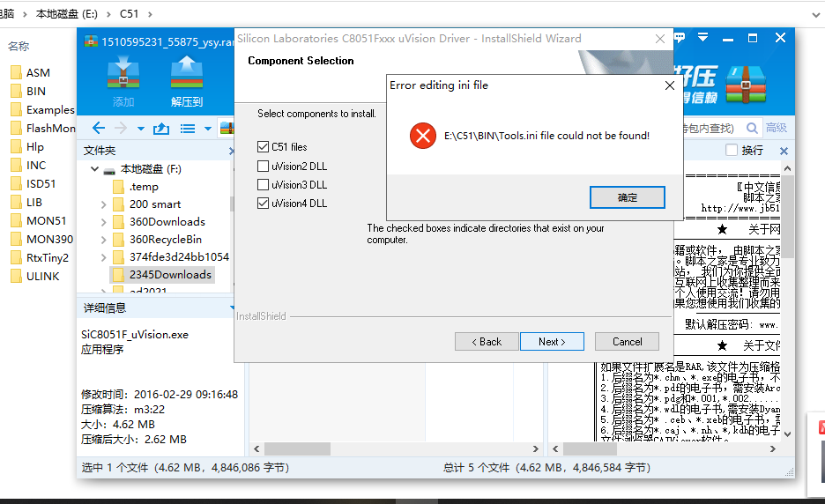
Task: Open the MON390 folder in Explorer
Action: click(49, 239)
